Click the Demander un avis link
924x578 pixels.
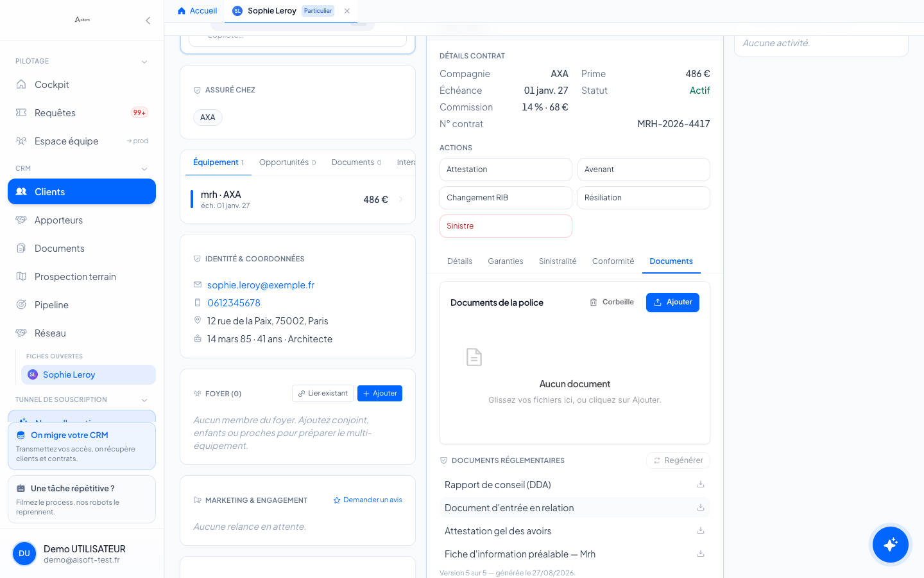point(368,500)
